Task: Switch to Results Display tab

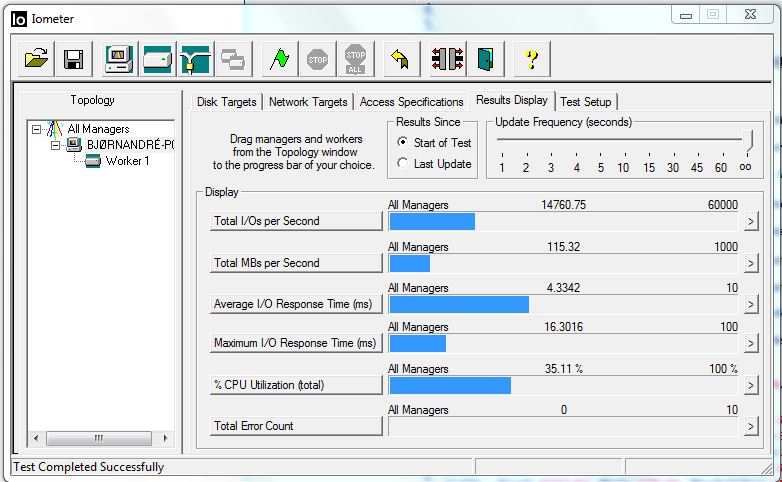Action: coord(512,100)
